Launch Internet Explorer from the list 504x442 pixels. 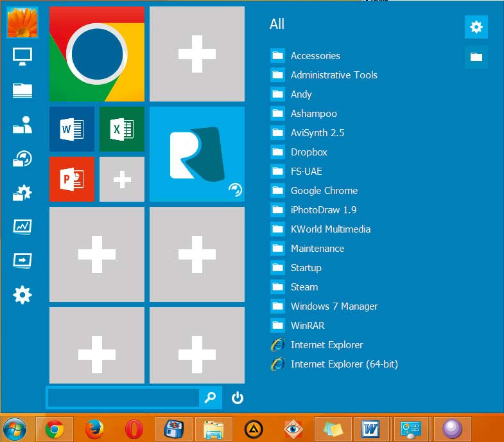(x=317, y=345)
